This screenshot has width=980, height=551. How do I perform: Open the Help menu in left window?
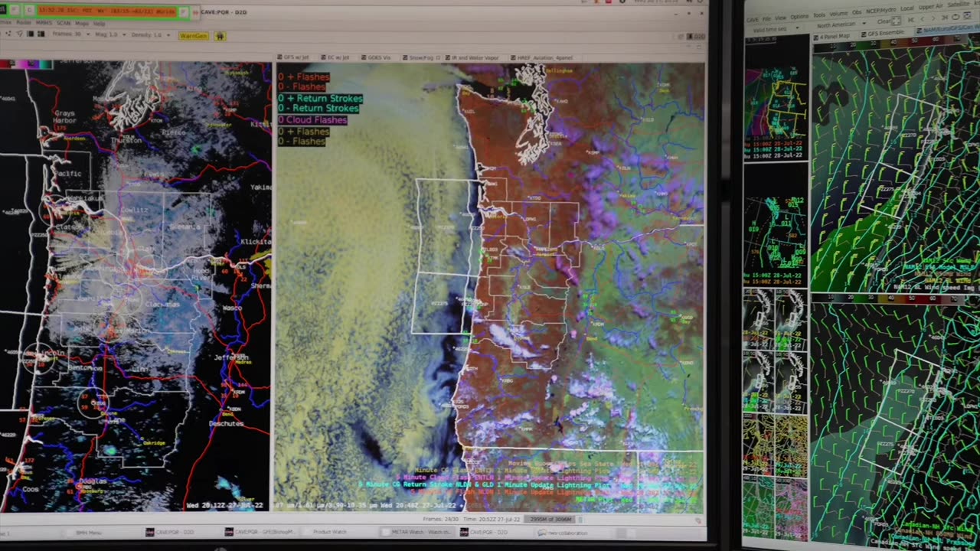pyautogui.click(x=99, y=23)
